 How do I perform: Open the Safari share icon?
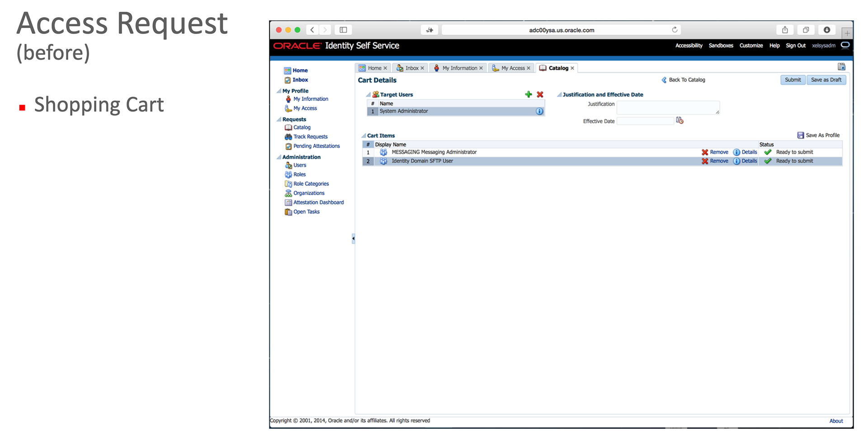point(785,30)
